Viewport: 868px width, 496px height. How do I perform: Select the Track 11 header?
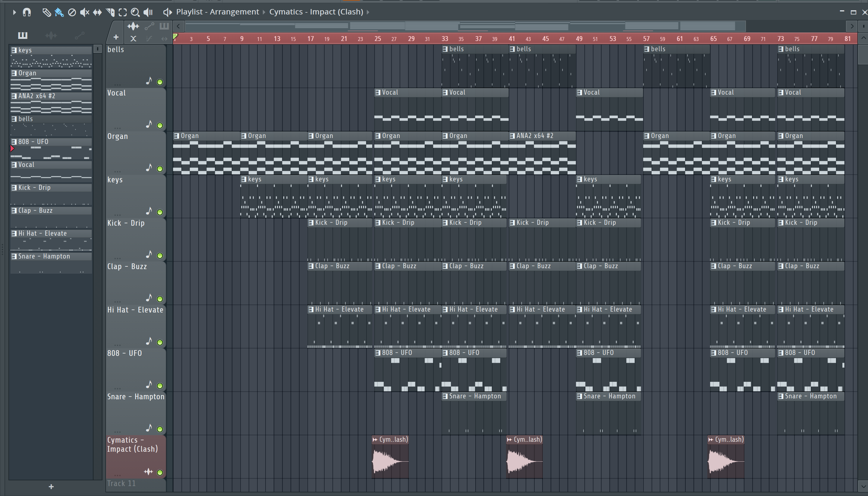136,485
